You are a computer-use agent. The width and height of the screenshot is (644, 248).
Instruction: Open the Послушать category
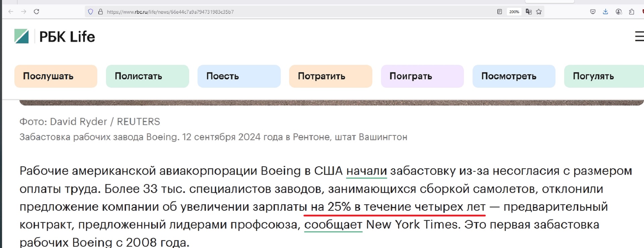click(x=56, y=76)
